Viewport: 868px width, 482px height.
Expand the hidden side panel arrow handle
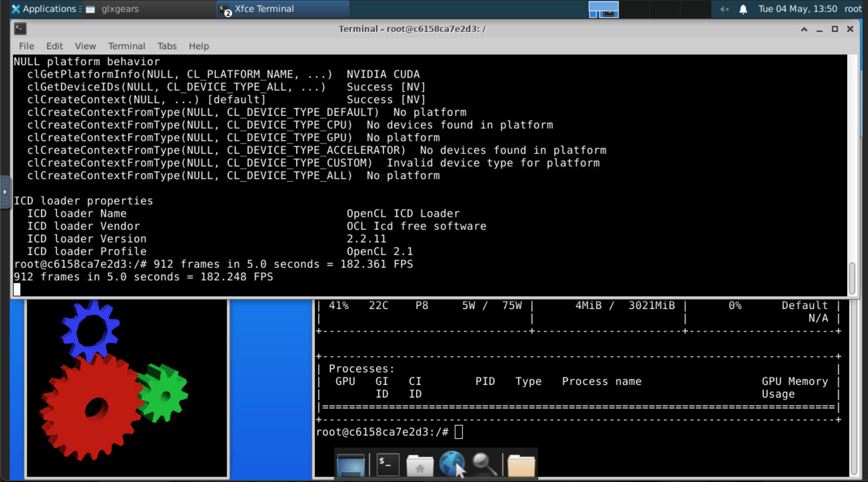pyautogui.click(x=5, y=192)
